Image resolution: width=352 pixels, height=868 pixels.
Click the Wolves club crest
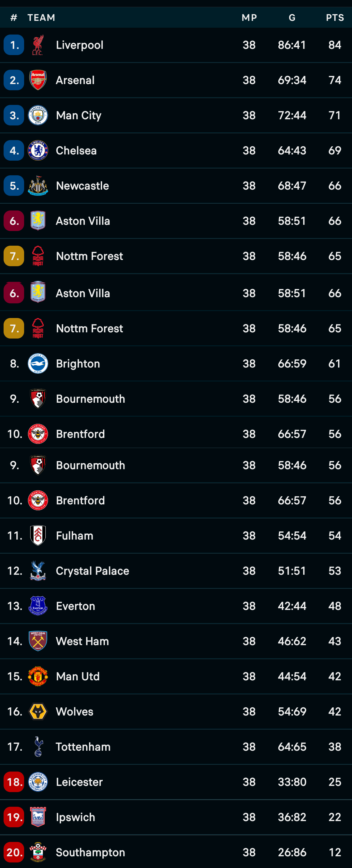[38, 711]
